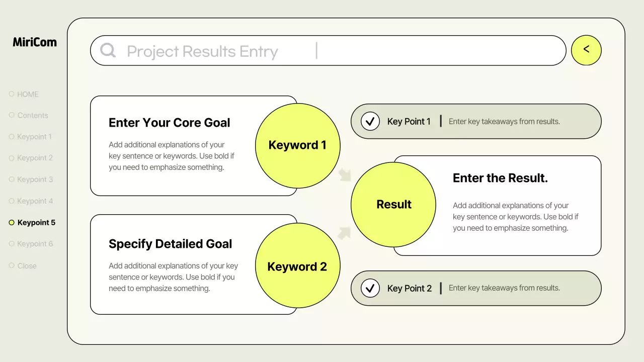Click the lower arrow pointing to Result

pos(344,232)
